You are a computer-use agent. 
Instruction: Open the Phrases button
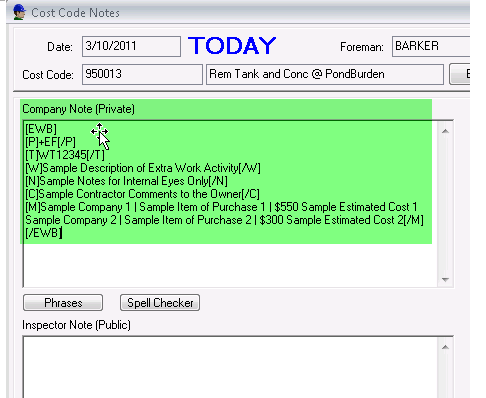click(x=63, y=303)
